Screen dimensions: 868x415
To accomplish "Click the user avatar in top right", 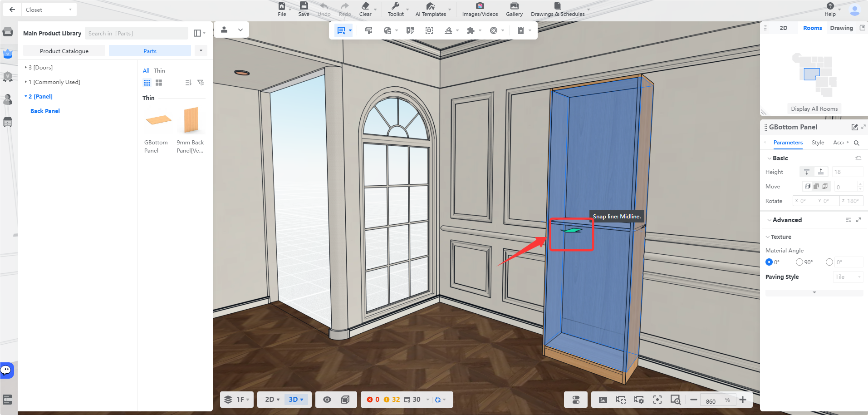I will click(854, 10).
